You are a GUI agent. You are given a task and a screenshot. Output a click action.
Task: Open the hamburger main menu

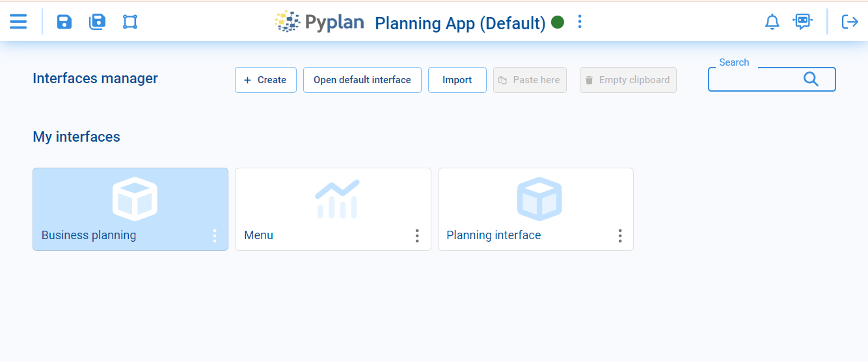pos(18,21)
